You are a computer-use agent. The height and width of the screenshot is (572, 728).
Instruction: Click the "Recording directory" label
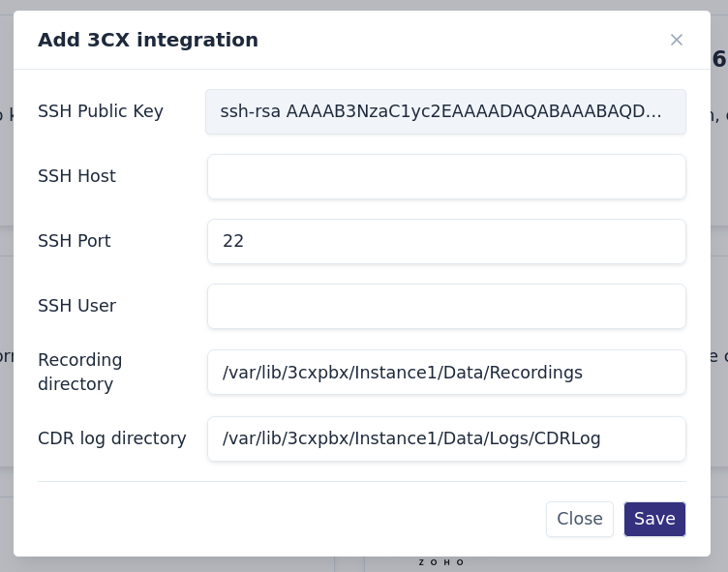[79, 372]
